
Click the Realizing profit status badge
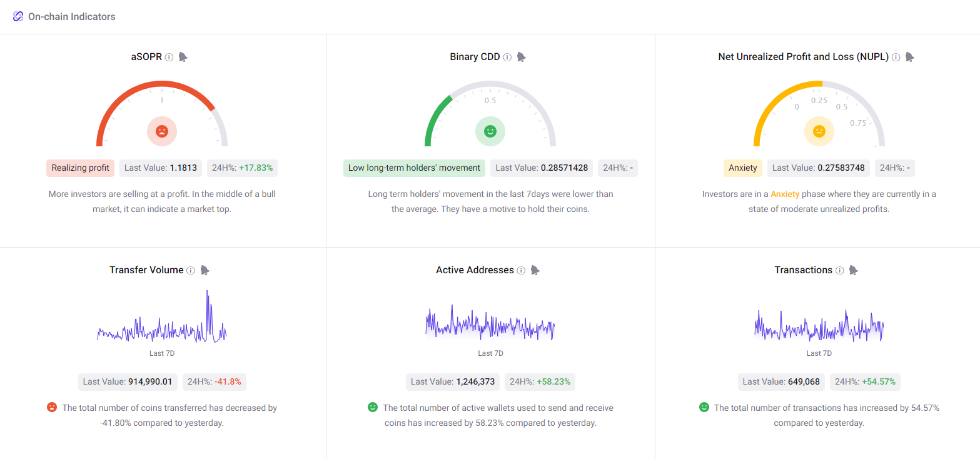pos(81,168)
